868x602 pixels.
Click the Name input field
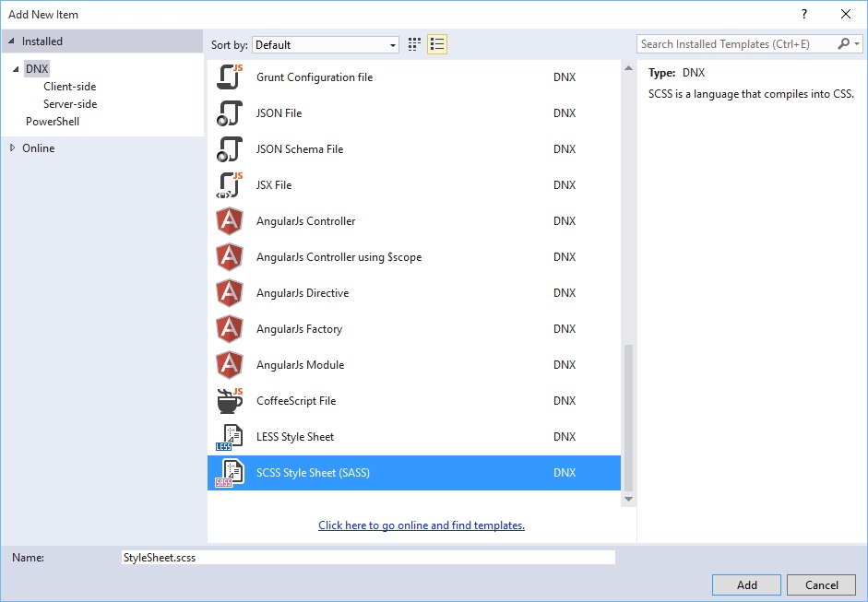[x=368, y=557]
